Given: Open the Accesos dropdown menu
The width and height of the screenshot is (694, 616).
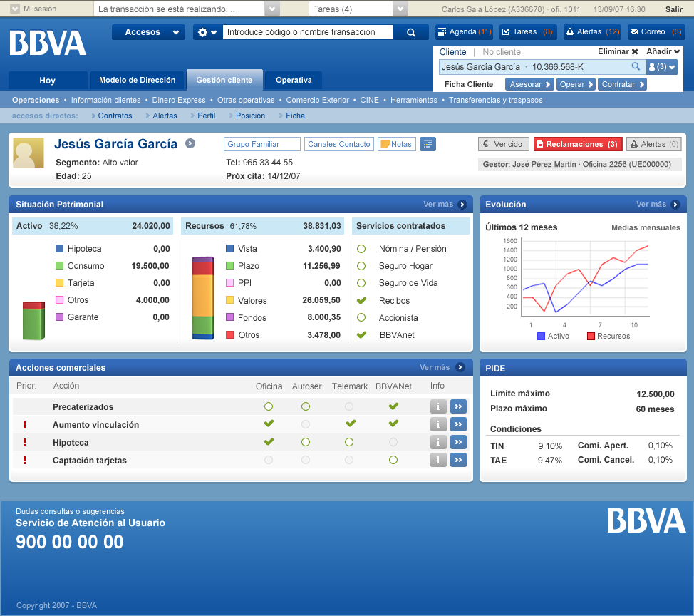Looking at the screenshot, I should point(148,32).
